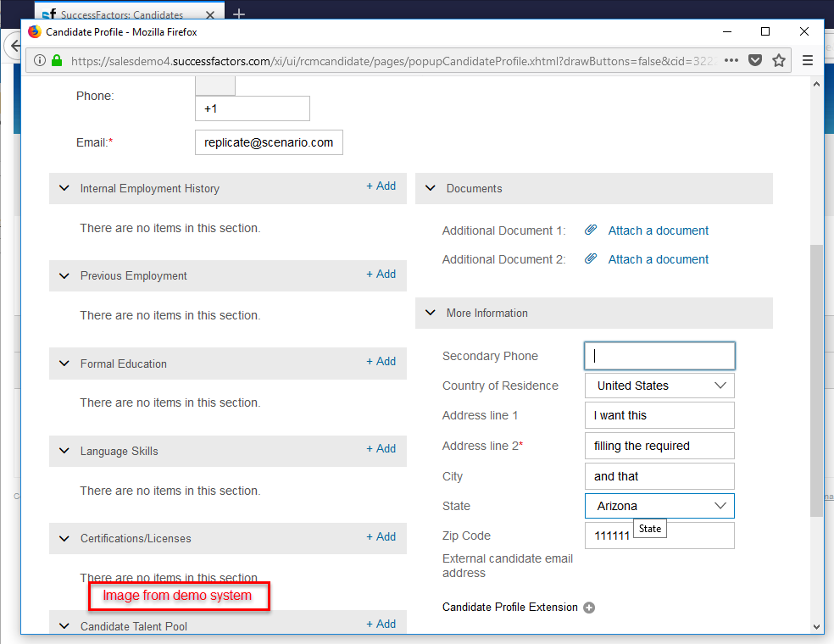Click the plus icon beside Candidate Profile Extension
This screenshot has width=834, height=644.
pyautogui.click(x=589, y=608)
